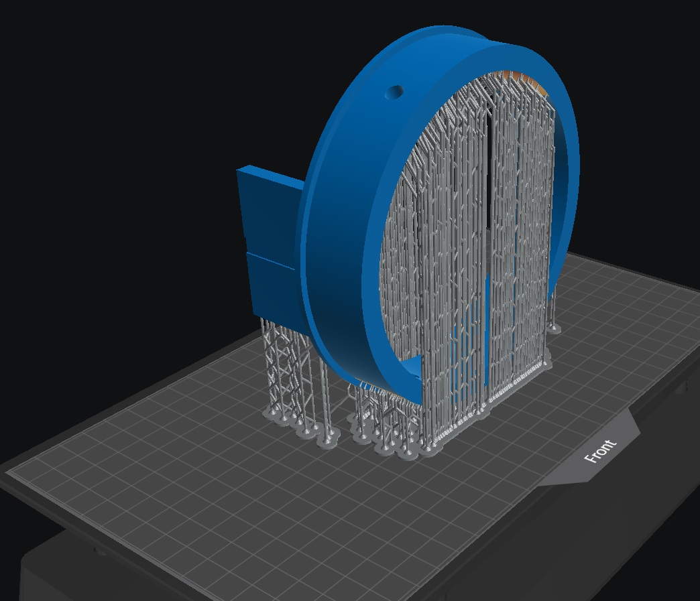Viewport: 700px width, 601px height.
Task: Click the support base pads on platform
Action: coord(328,440)
